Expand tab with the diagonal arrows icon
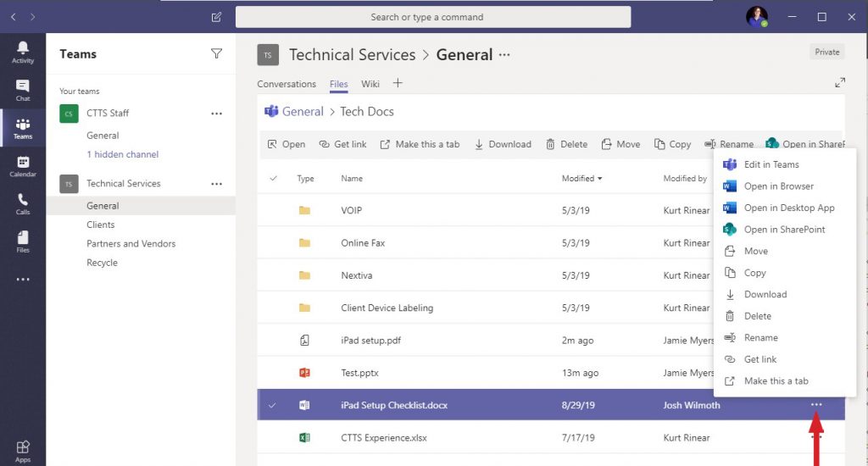Viewport: 868px width, 466px height. 840,82
